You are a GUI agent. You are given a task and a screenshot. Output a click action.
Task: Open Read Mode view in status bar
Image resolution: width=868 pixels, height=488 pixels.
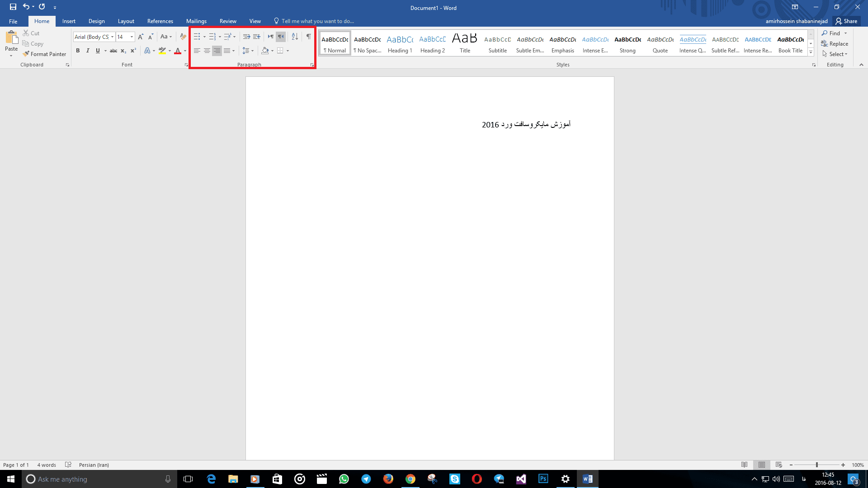(745, 465)
